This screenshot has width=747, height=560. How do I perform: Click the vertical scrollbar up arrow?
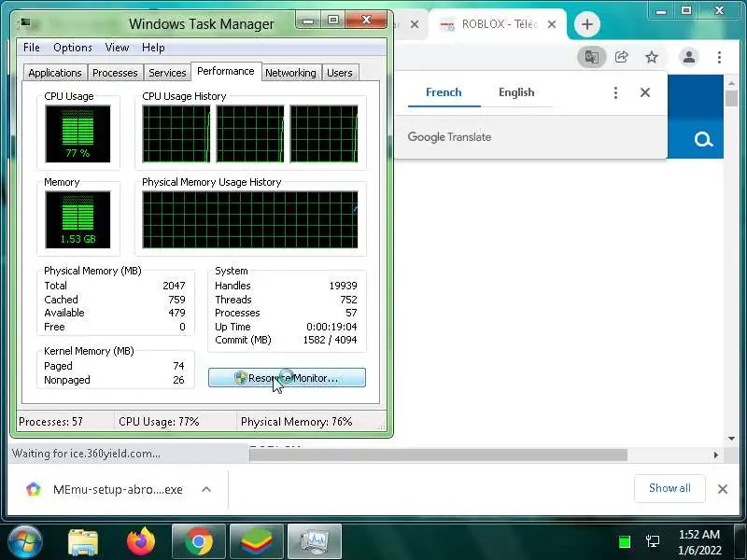point(731,83)
